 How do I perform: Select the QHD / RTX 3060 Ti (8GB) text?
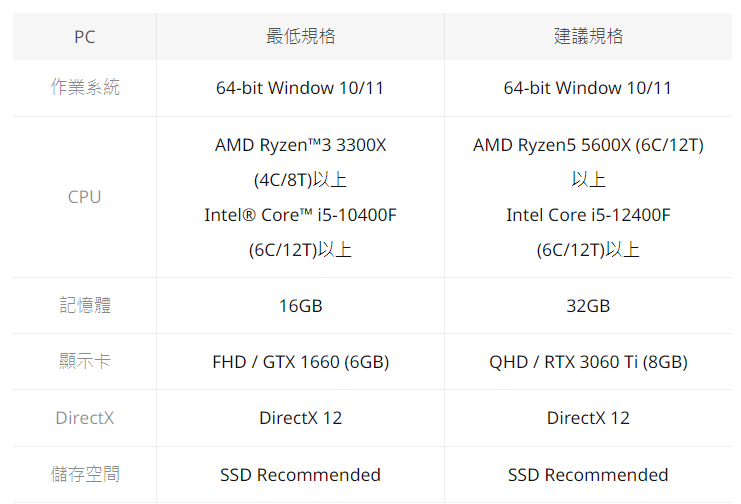588,362
